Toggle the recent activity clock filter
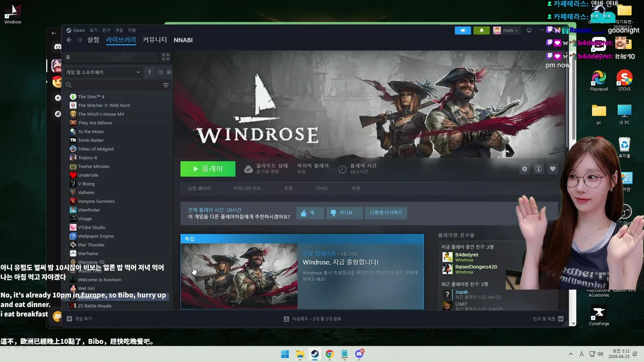Image resolution: width=644 pixels, height=362 pixels. click(x=160, y=72)
